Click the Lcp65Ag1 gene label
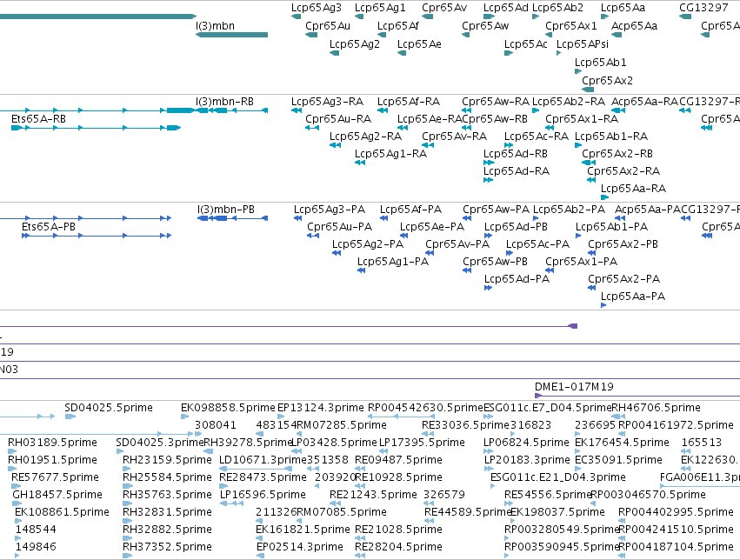The image size is (740, 560). click(380, 8)
